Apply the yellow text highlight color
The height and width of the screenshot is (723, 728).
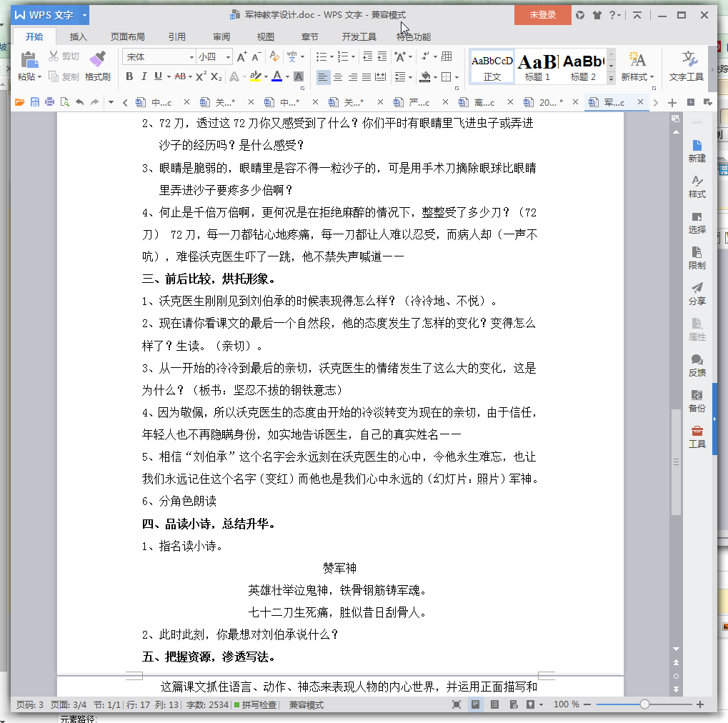255,76
